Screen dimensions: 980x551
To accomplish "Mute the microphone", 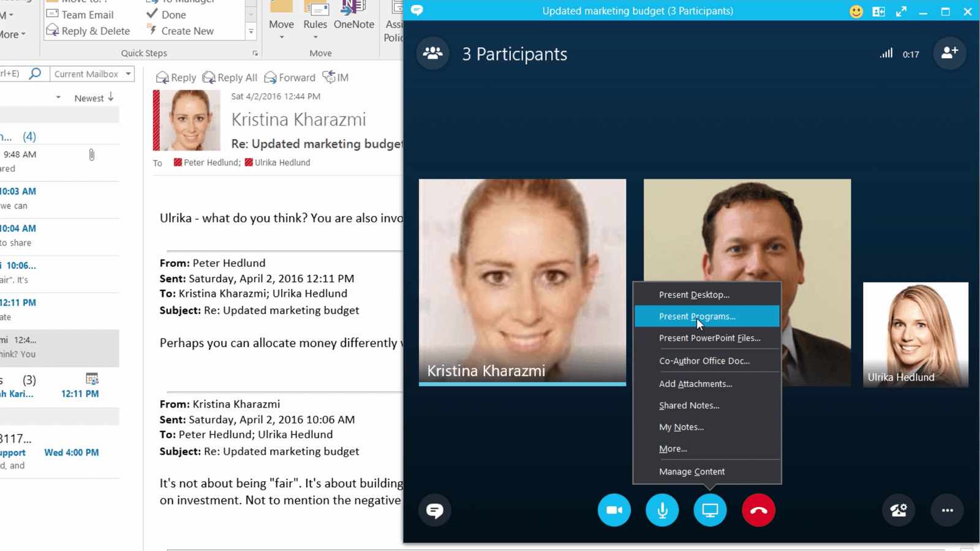I will pos(662,510).
